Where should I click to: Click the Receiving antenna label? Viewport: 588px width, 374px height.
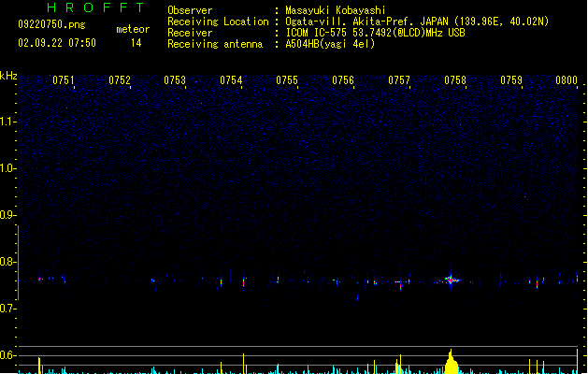coord(215,44)
